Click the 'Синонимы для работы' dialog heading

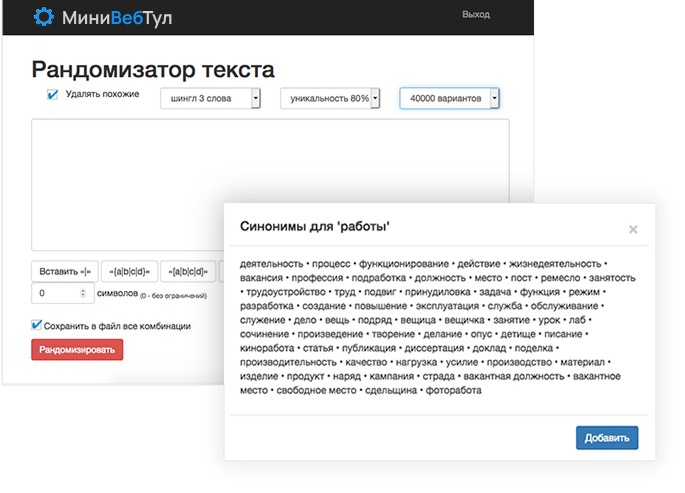click(x=314, y=227)
